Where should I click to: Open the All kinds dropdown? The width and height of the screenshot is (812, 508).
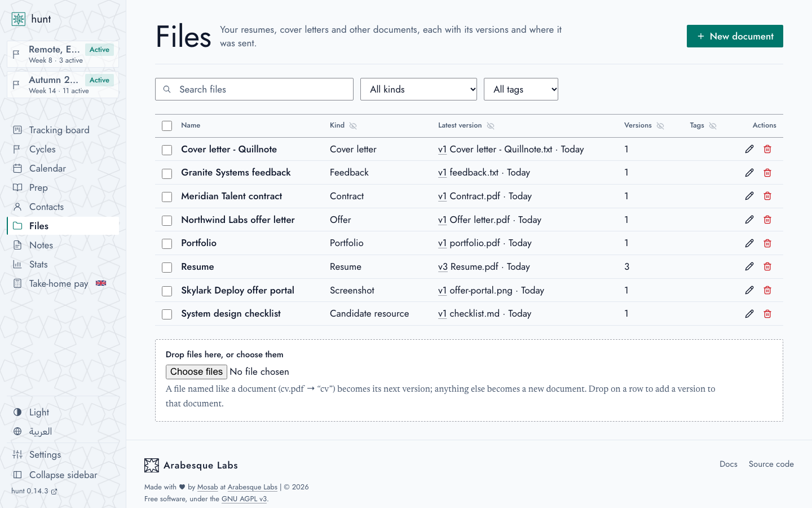click(418, 89)
